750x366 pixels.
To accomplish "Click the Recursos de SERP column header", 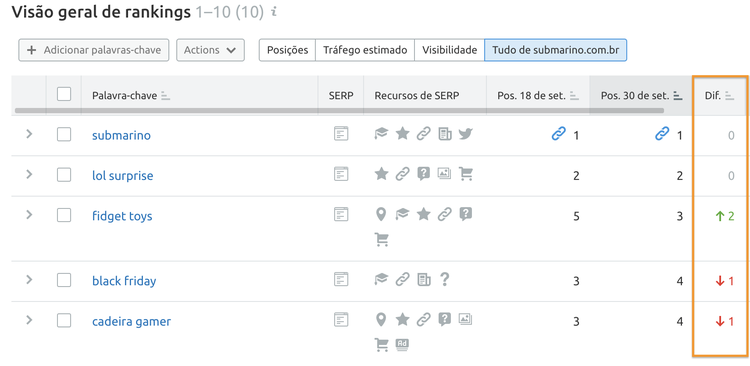I will 417,95.
